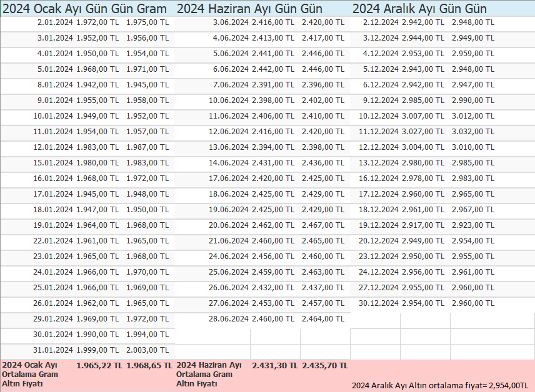Click the value 2.391,00 TL
Image resolution: width=535 pixels, height=392 pixels.
273,85
